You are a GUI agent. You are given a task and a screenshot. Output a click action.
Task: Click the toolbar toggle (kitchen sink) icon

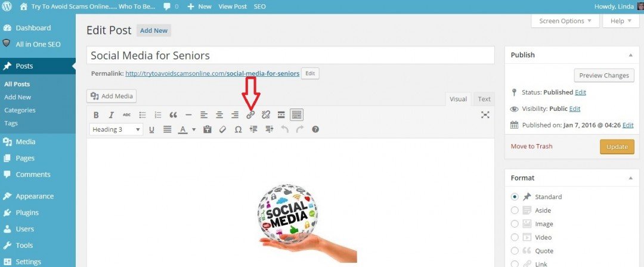tap(296, 114)
